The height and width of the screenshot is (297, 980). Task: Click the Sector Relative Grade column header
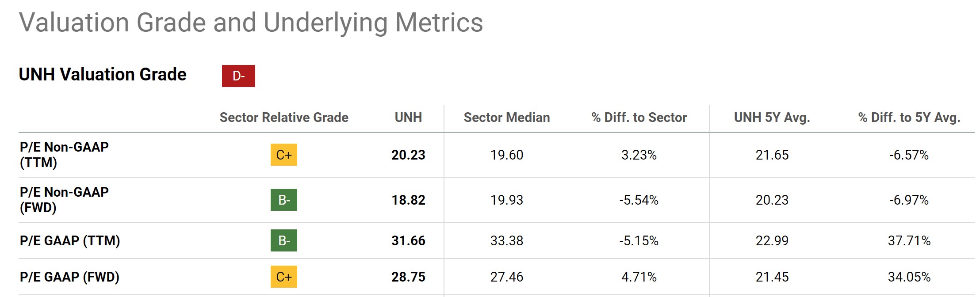(284, 117)
